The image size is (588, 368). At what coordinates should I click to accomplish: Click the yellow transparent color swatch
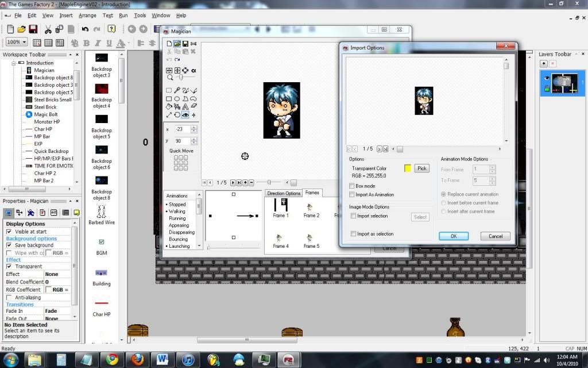coord(408,168)
